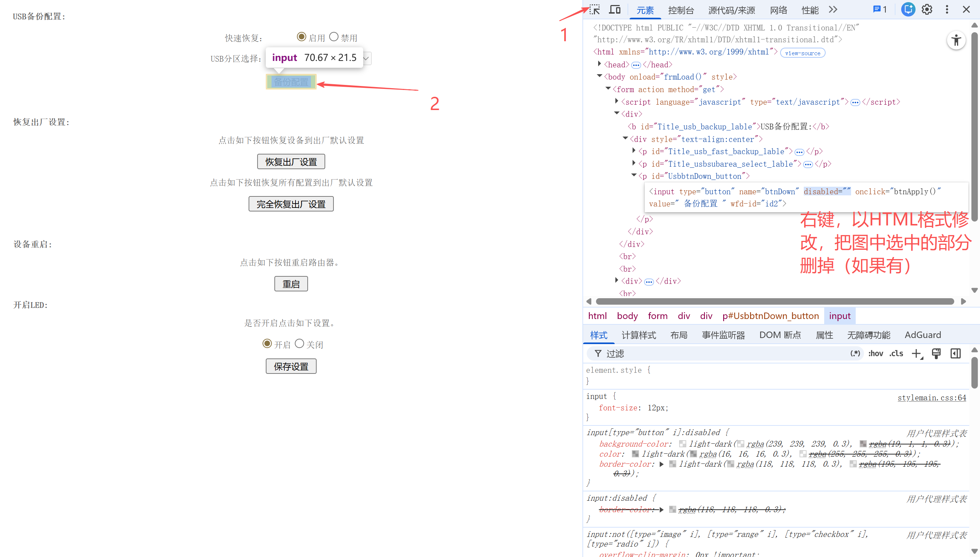980x557 pixels.
Task: Open the AI assistance icon in DevTools
Action: click(x=908, y=10)
